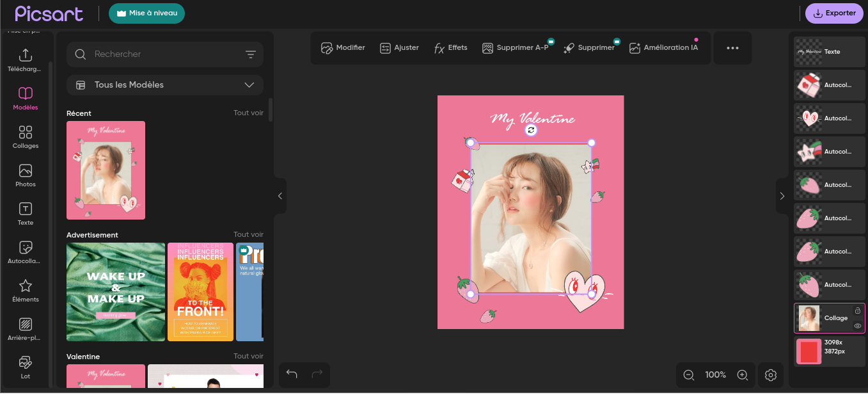The height and width of the screenshot is (395, 868).
Task: Click the heart sticker on canvas
Action: coord(584,293)
